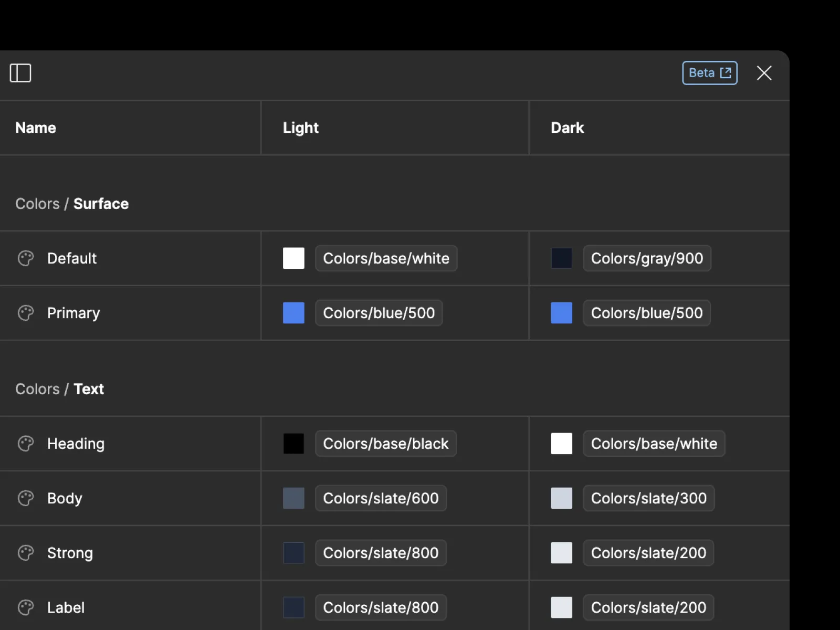This screenshot has height=630, width=840.
Task: Click the palette icon beside Strong
Action: point(26,553)
